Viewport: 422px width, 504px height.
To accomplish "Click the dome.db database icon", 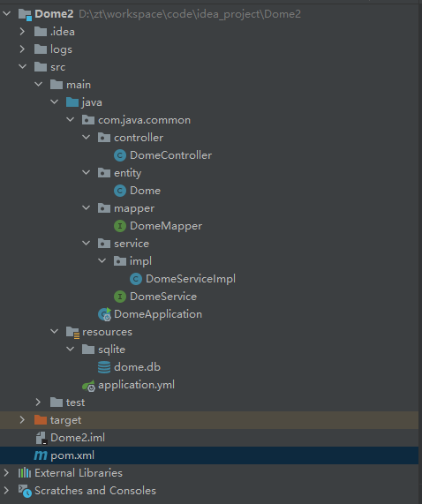I will tap(104, 367).
